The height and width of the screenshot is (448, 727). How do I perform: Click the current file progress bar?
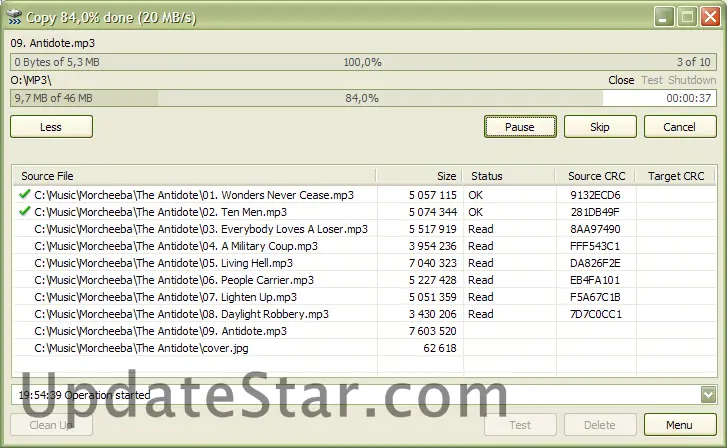[x=364, y=62]
